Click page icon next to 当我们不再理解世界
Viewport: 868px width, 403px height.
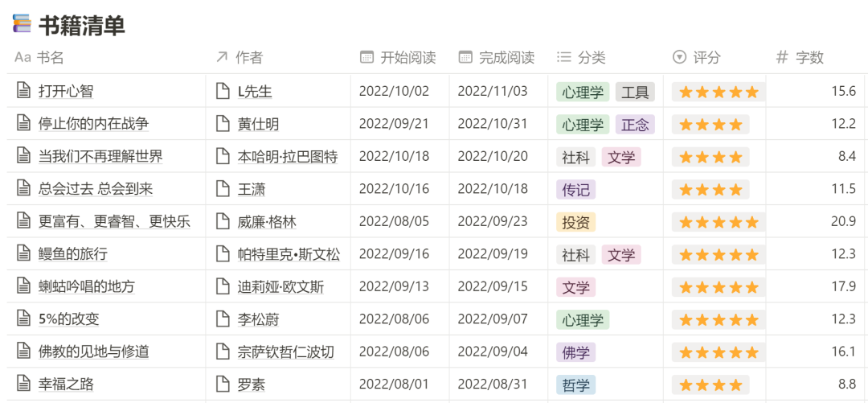pos(23,156)
